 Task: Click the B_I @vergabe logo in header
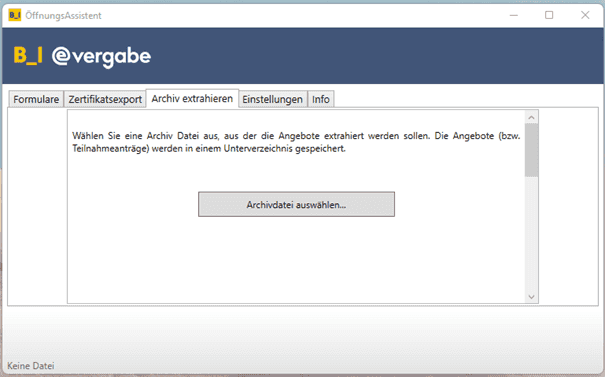[x=82, y=56]
